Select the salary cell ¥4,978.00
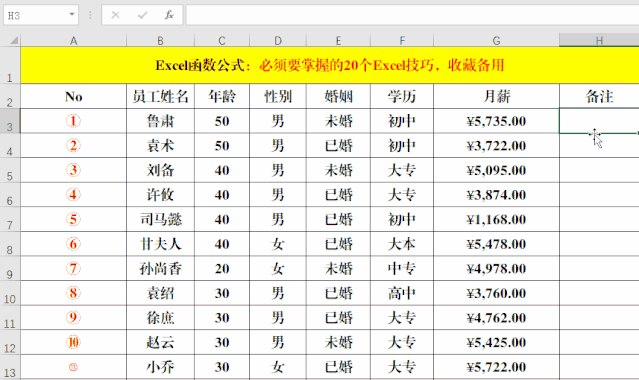639x380 pixels. (x=496, y=268)
